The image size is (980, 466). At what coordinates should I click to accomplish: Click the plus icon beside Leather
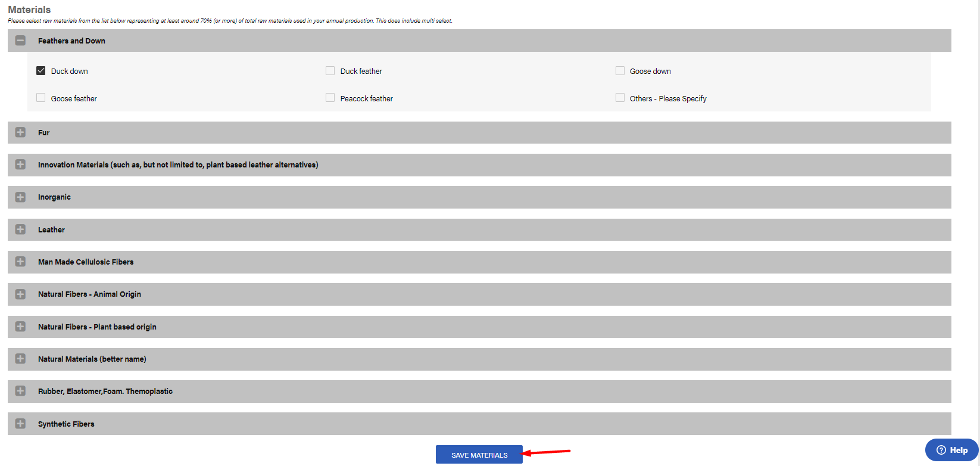click(x=20, y=229)
